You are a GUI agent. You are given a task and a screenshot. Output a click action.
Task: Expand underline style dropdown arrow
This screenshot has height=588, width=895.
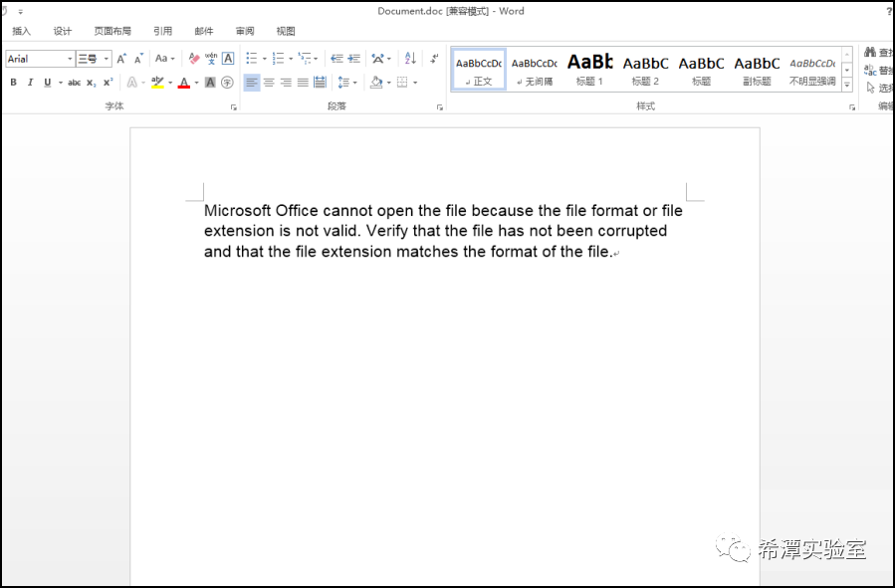(60, 83)
